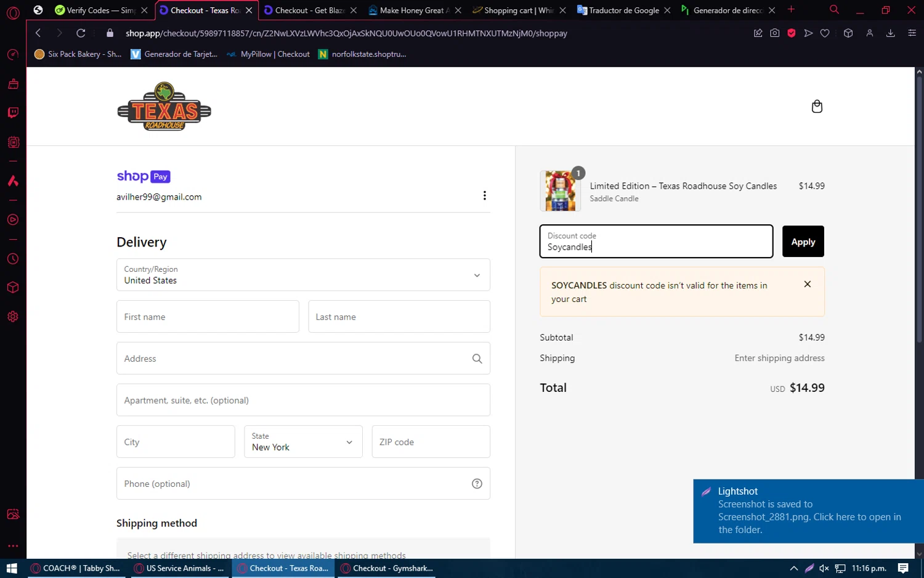Click the red ad-blocker shield icon

click(x=792, y=33)
